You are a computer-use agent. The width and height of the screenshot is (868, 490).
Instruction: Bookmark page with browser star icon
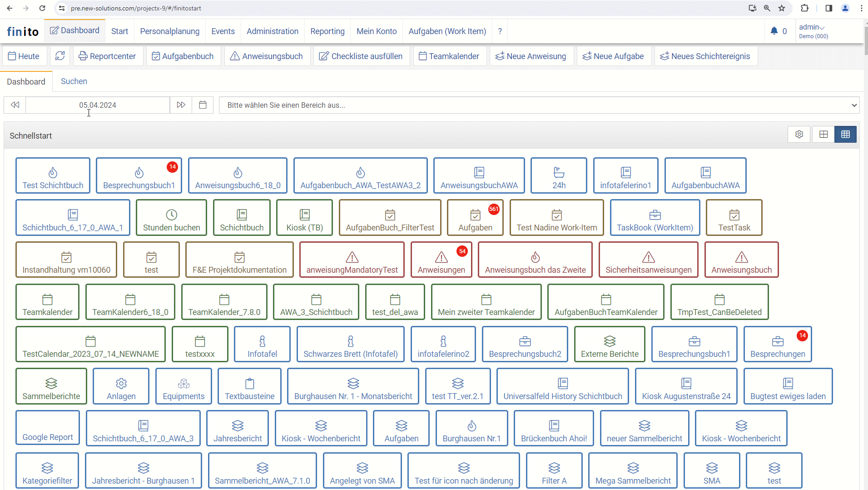[782, 8]
